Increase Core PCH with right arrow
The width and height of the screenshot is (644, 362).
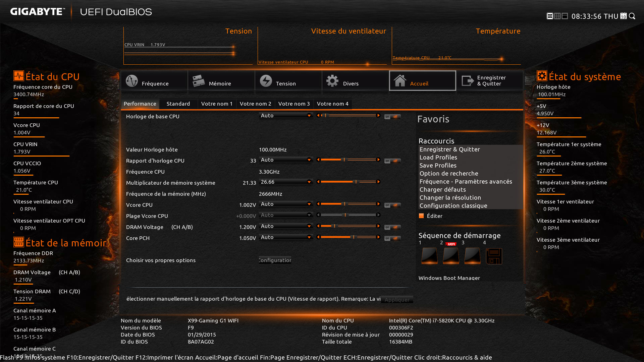(378, 237)
